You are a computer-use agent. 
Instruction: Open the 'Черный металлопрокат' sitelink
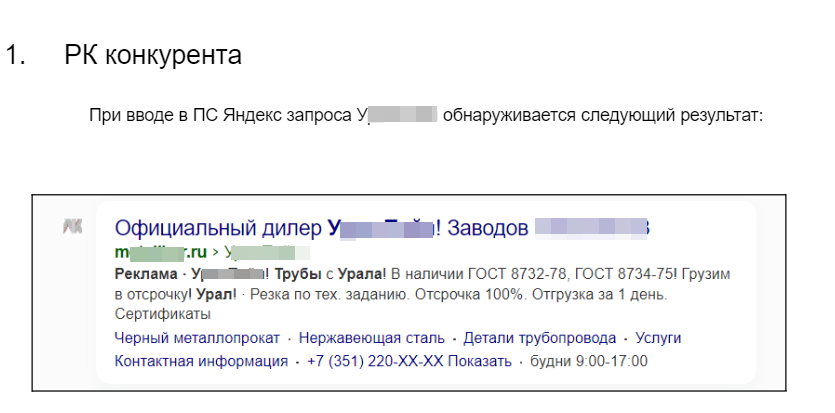point(197,338)
